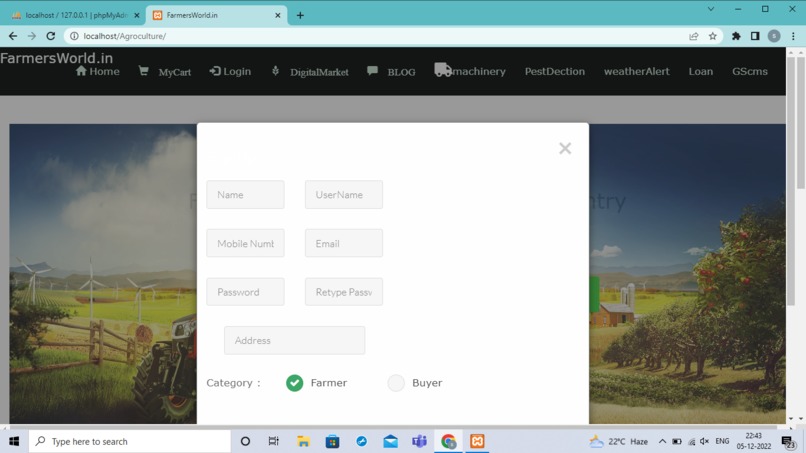Close the registration modal with the X
Viewport: 806px width, 453px height.
coord(565,148)
